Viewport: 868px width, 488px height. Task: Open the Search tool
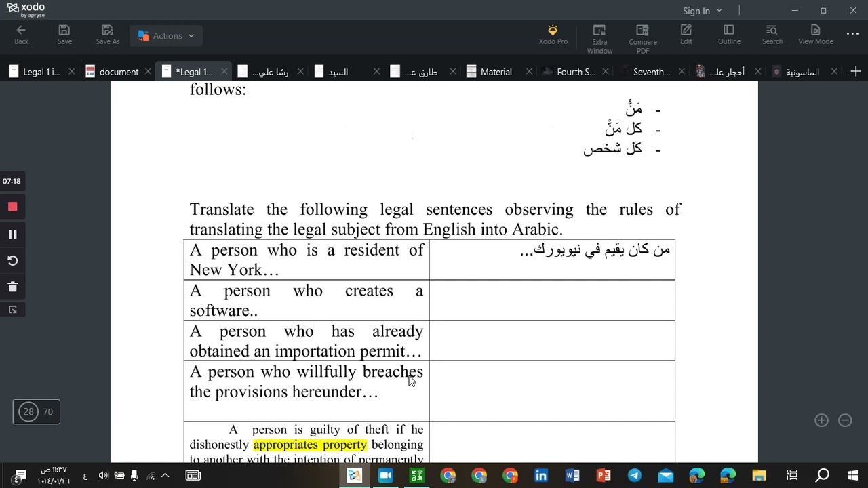click(772, 35)
